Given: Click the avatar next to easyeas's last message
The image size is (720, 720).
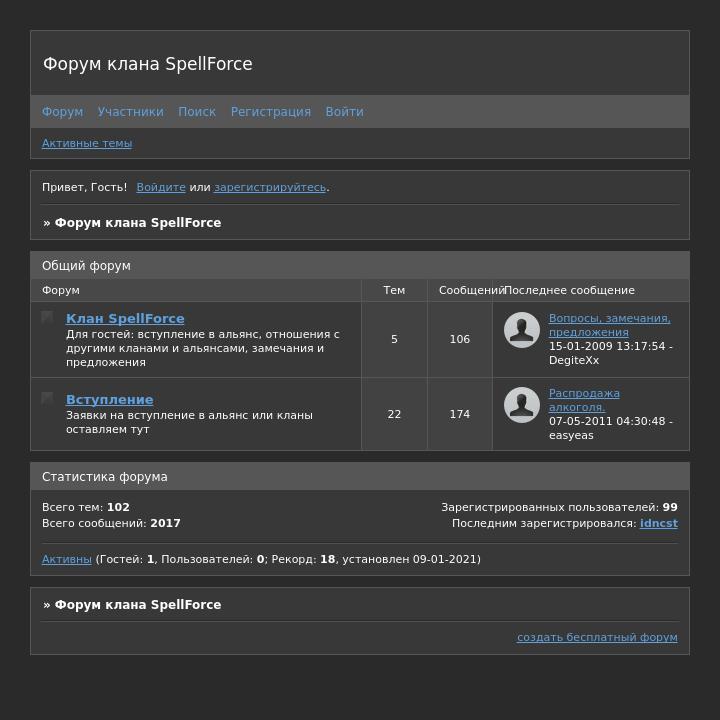Looking at the screenshot, I should point(522,405).
